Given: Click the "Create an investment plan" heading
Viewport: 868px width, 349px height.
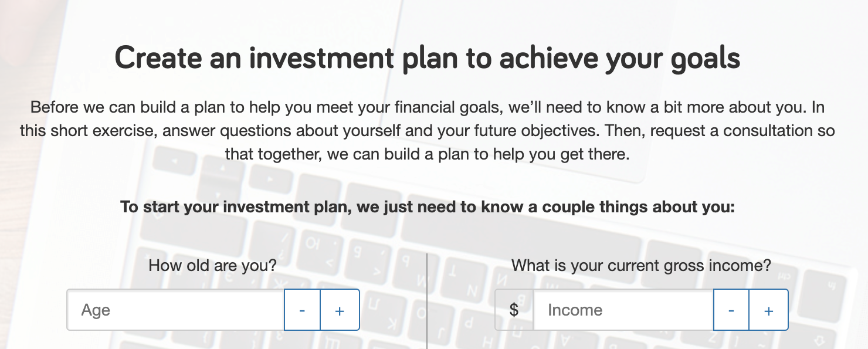Looking at the screenshot, I should (x=428, y=58).
